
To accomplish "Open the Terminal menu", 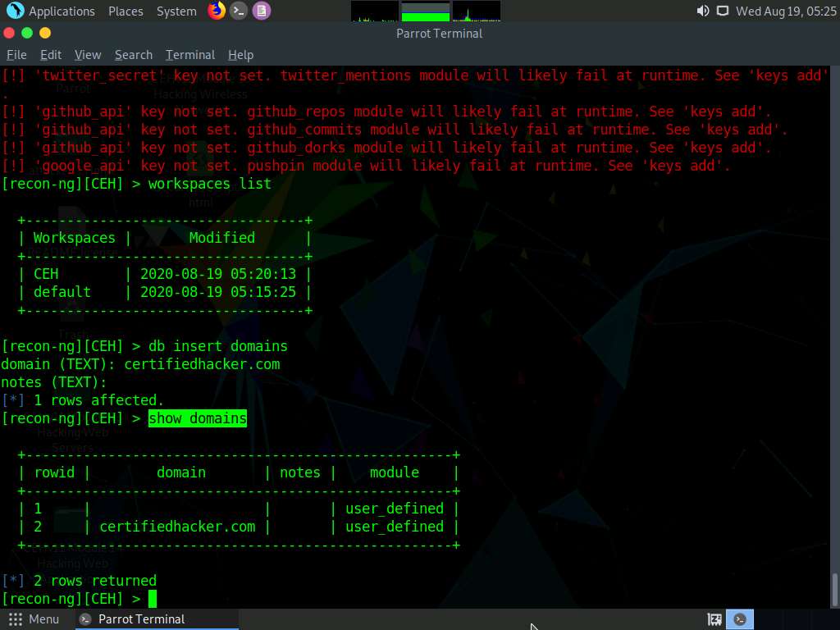I will (190, 55).
